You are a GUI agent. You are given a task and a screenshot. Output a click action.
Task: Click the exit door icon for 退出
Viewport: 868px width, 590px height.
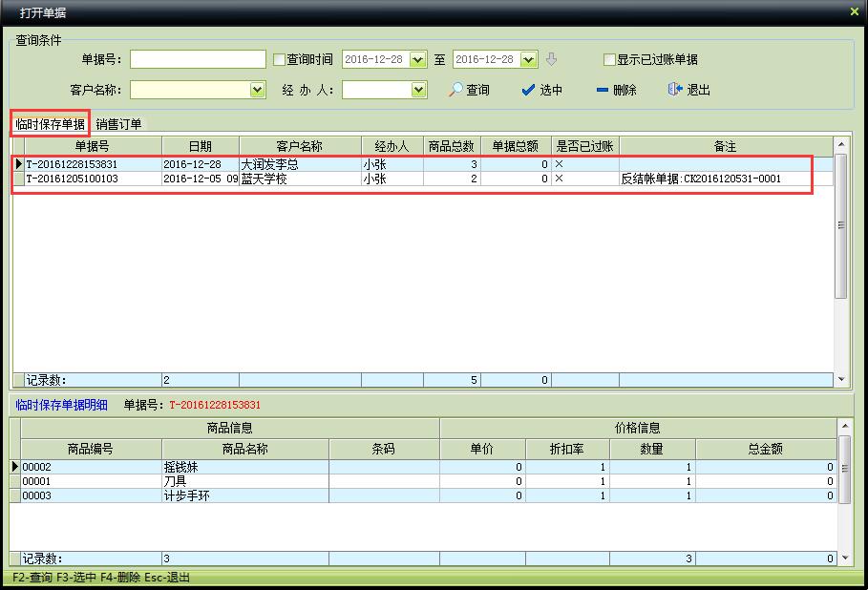pyautogui.click(x=675, y=90)
